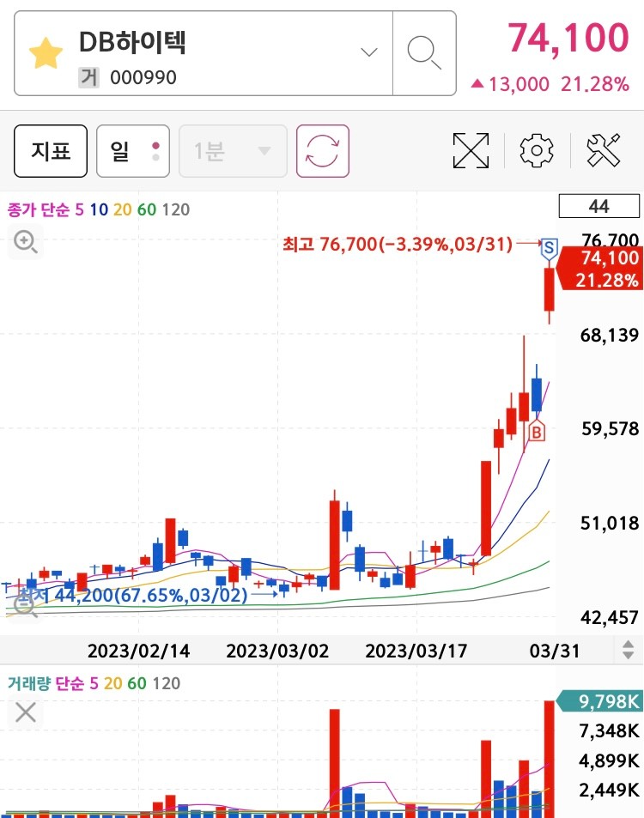Click the 거 market badge beside stock code

(89, 78)
